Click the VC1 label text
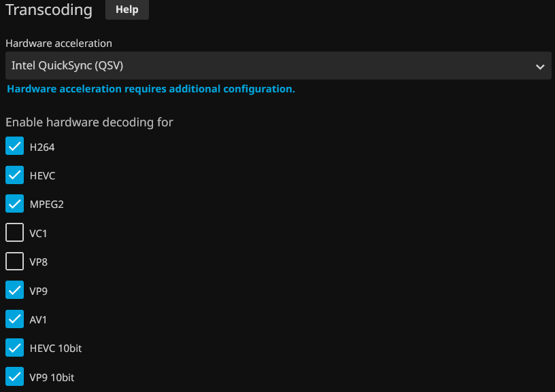Image resolution: width=555 pixels, height=392 pixels. [39, 233]
